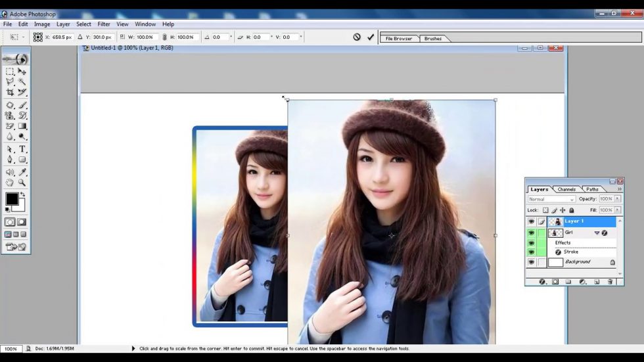Select the Eyedropper tool
Screen dimensions: 644x362
(x=22, y=172)
